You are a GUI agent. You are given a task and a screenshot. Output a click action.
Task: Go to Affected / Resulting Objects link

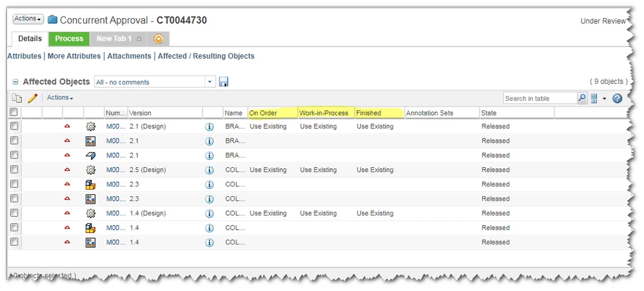tap(206, 56)
